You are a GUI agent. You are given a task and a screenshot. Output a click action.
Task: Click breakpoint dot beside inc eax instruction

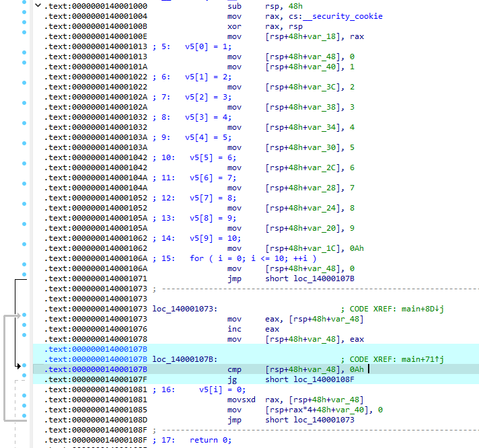point(24,329)
